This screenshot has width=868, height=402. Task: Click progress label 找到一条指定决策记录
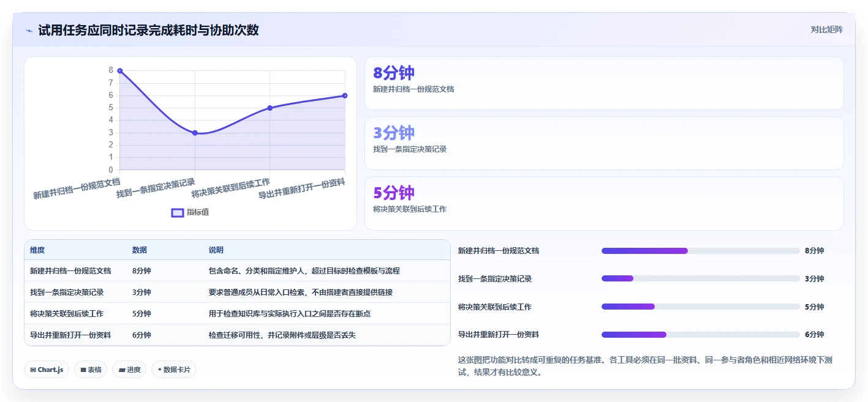[495, 279]
